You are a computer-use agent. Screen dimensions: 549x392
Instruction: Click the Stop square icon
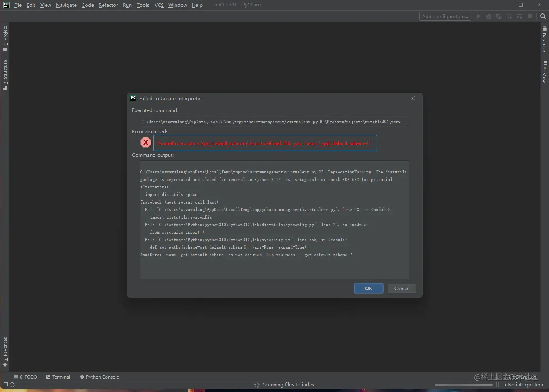[530, 16]
